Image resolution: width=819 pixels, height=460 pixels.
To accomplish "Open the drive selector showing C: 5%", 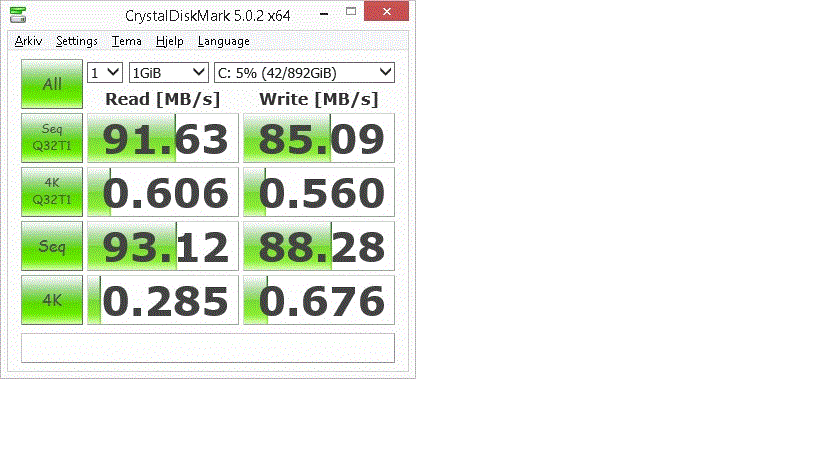I will click(x=305, y=73).
